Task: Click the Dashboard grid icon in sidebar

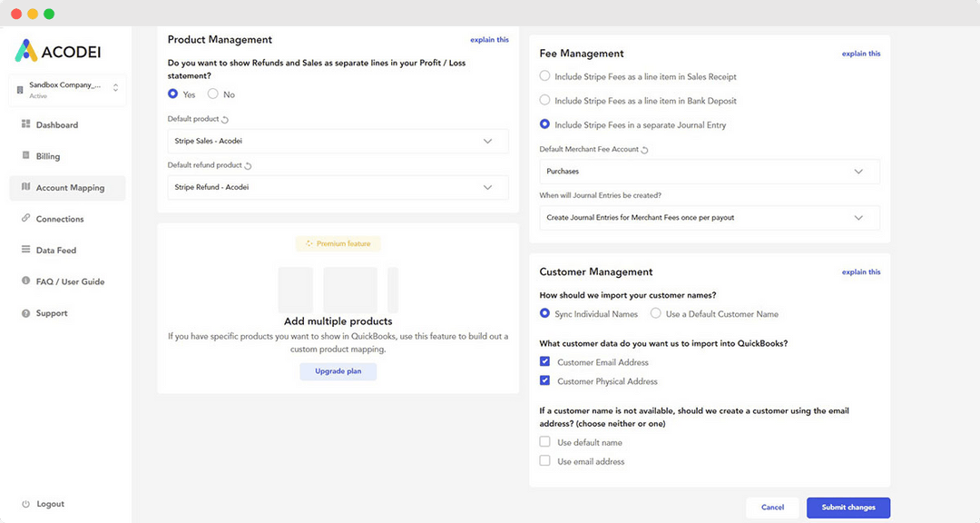Action: point(26,124)
